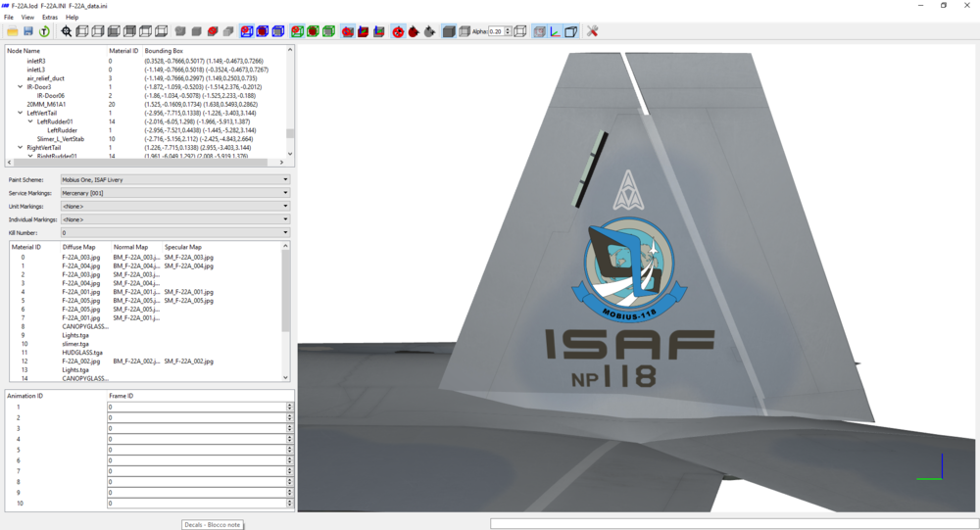The width and height of the screenshot is (980, 530).
Task: Click Animation ID 10 frame spinner arrows
Action: click(289, 504)
